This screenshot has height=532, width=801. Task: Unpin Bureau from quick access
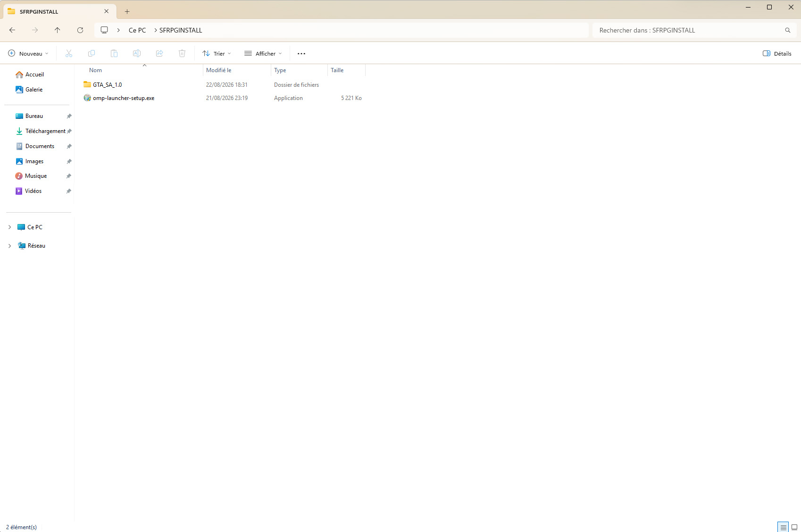69,116
